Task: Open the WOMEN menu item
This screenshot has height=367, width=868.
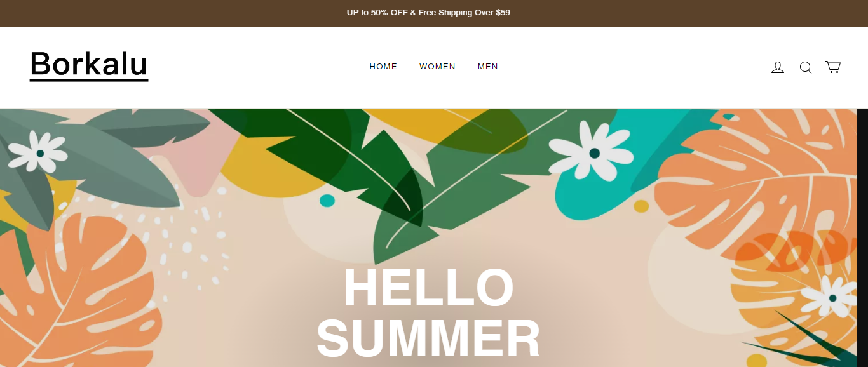Action: click(x=437, y=67)
